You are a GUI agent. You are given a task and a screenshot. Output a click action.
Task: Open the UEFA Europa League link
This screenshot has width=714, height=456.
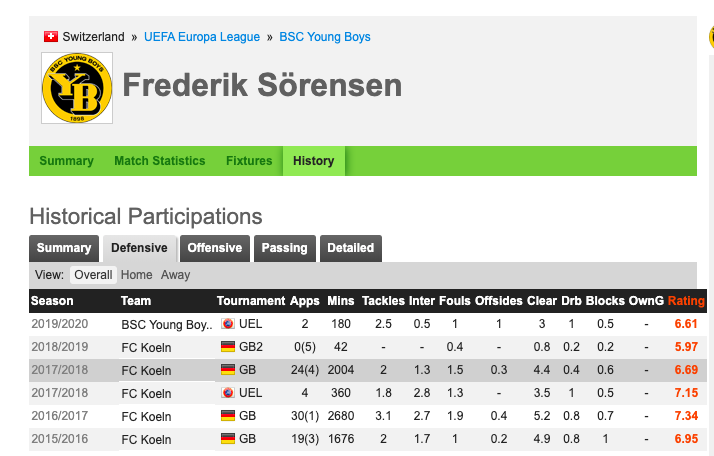click(202, 37)
